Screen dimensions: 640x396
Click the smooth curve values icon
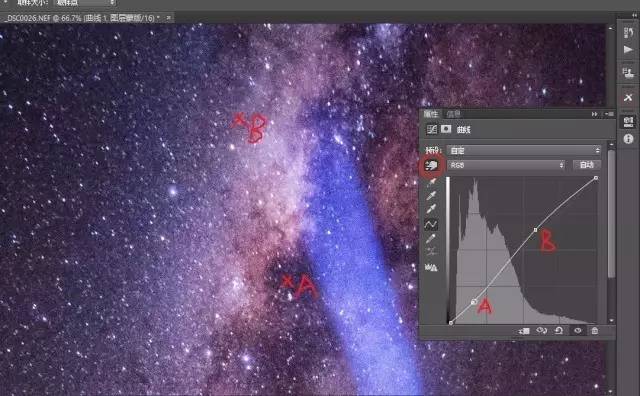click(431, 252)
